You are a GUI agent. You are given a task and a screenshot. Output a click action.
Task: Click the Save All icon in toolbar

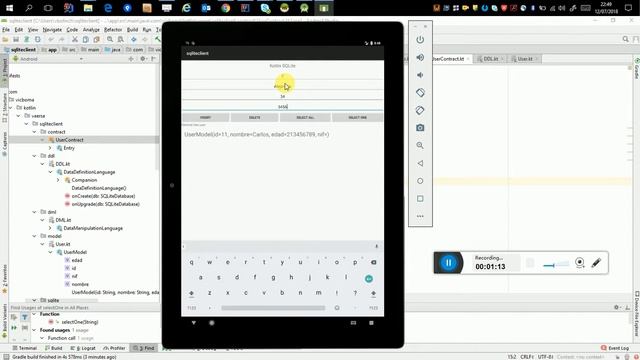coord(16,39)
